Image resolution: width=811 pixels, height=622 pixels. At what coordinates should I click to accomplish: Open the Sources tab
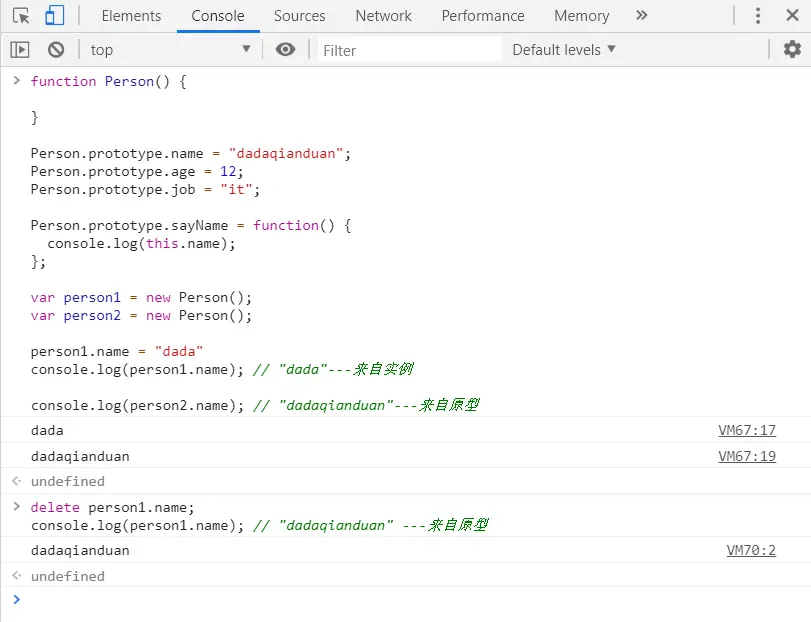click(299, 16)
